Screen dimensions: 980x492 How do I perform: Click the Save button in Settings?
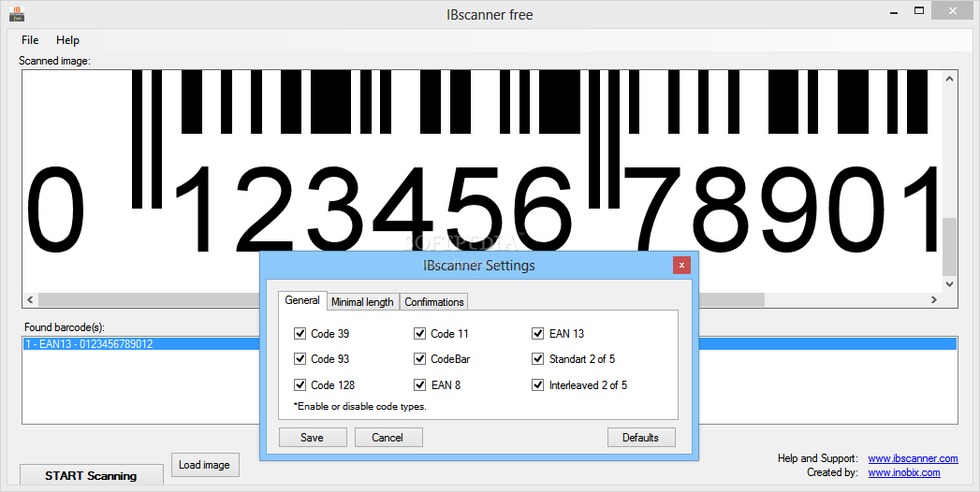click(313, 437)
